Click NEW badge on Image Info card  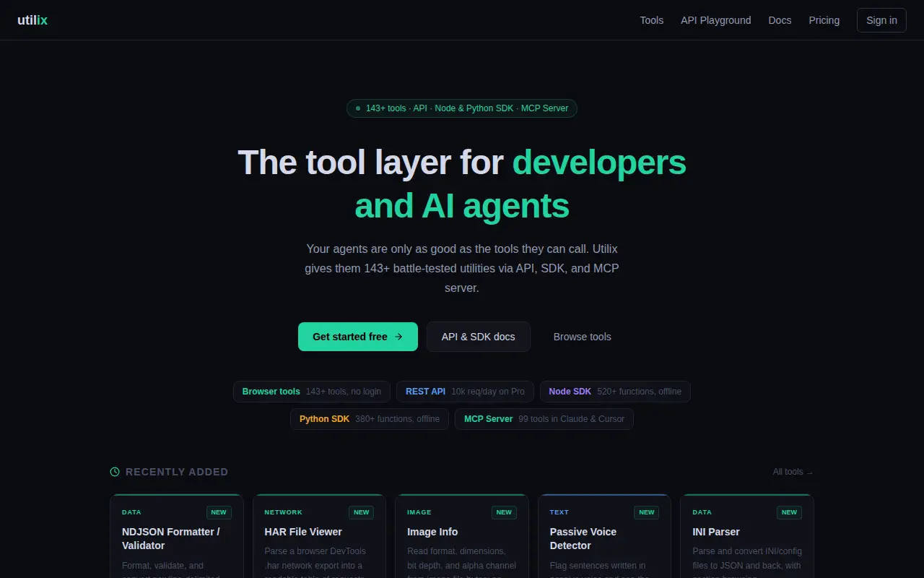(x=504, y=512)
